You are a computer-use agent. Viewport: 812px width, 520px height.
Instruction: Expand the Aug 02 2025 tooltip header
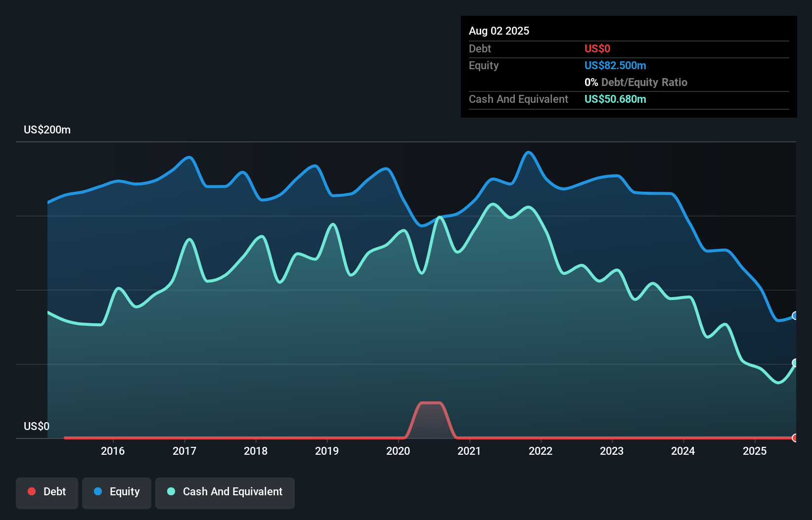(x=499, y=31)
